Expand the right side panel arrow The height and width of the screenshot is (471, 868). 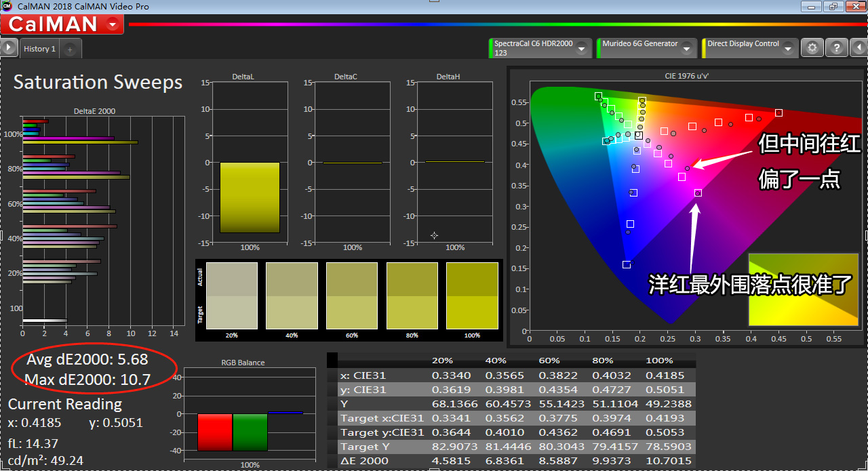pyautogui.click(x=858, y=48)
